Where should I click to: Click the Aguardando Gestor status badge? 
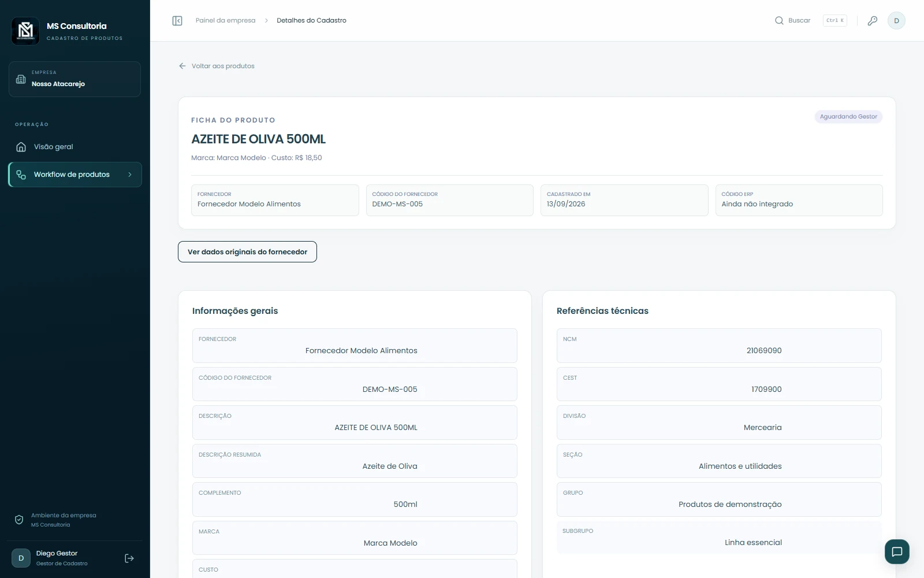pos(848,117)
